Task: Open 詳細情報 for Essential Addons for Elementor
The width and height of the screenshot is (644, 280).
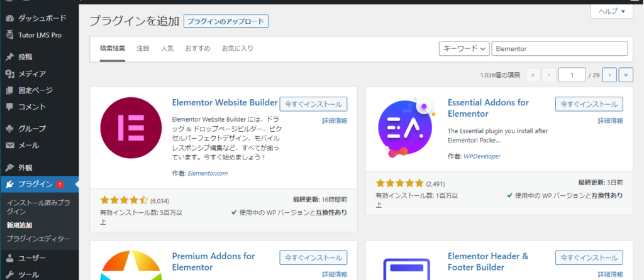Action: (610, 121)
